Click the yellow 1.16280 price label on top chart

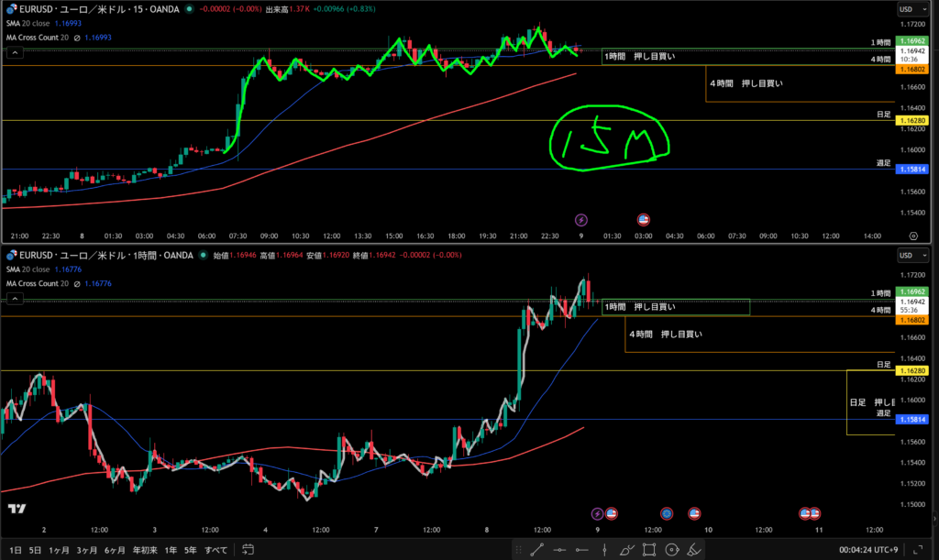(x=912, y=121)
